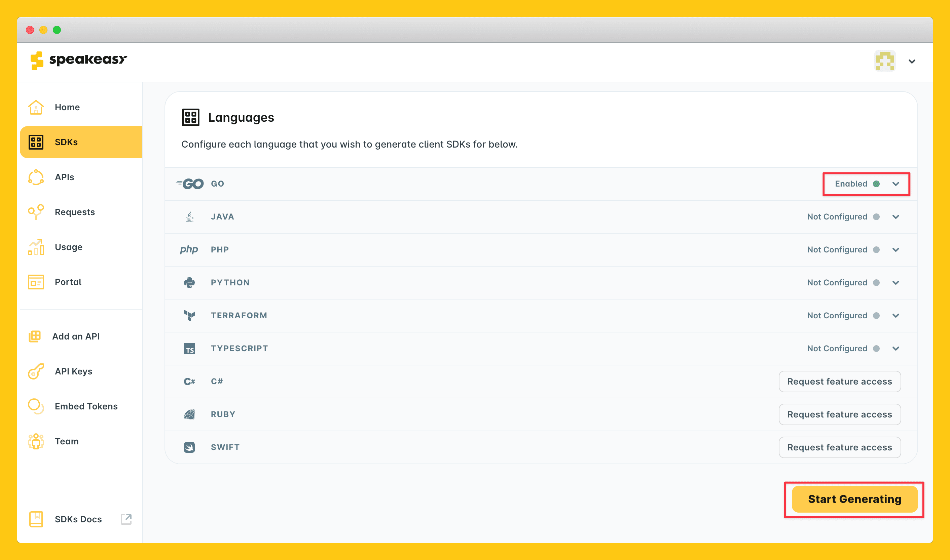Expand the JAVA row chevron
This screenshot has height=560, width=950.
[896, 217]
